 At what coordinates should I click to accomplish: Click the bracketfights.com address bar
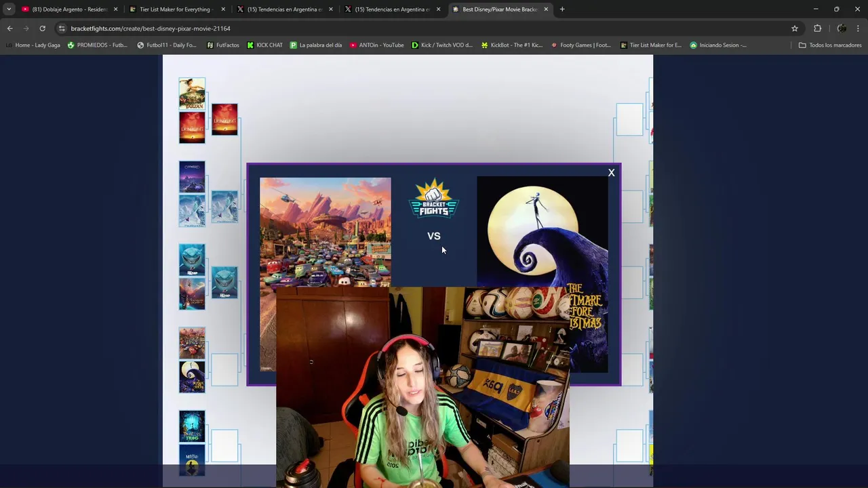coord(427,28)
